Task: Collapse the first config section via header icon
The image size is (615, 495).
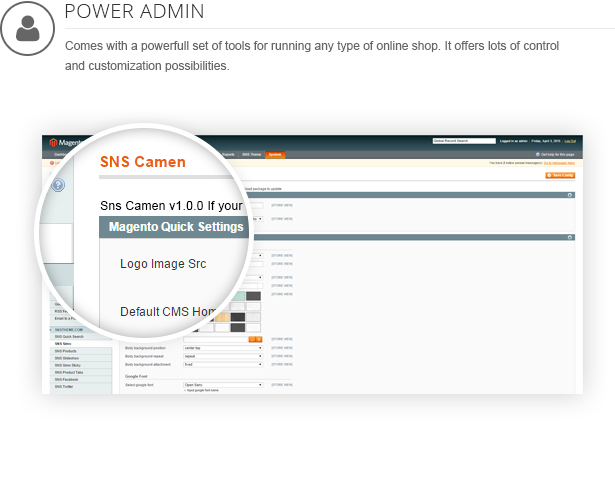Action: (x=569, y=195)
